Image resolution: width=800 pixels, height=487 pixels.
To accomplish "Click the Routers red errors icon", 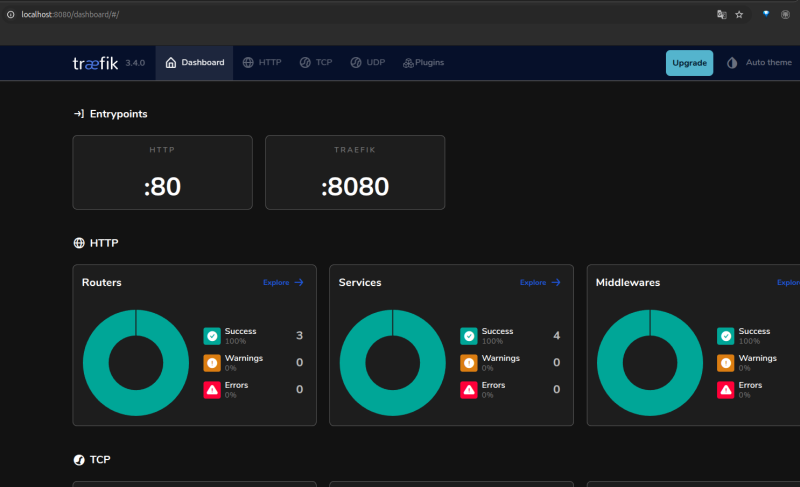I will tap(212, 390).
